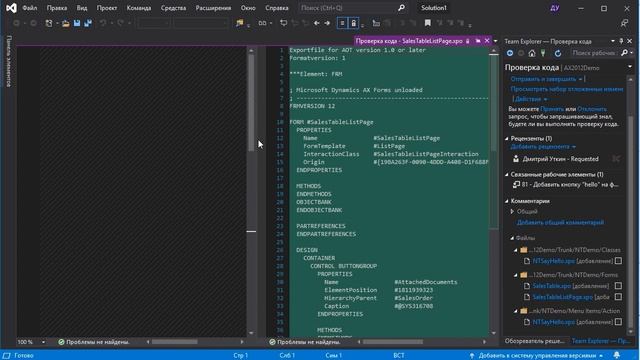Click the new project toolbar icon
The width and height of the screenshot is (640, 360).
(49, 23)
